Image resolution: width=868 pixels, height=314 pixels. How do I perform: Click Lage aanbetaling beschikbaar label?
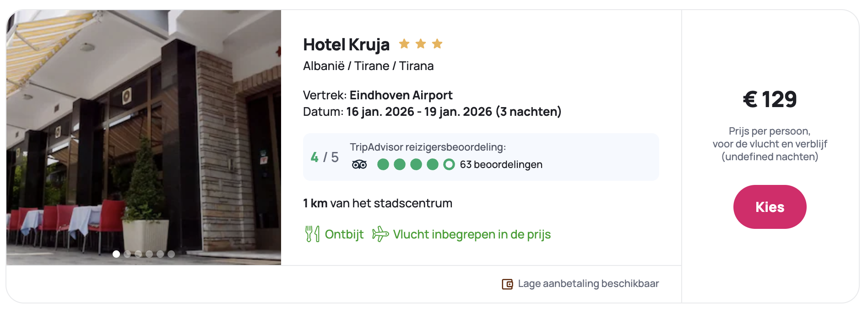tap(588, 284)
